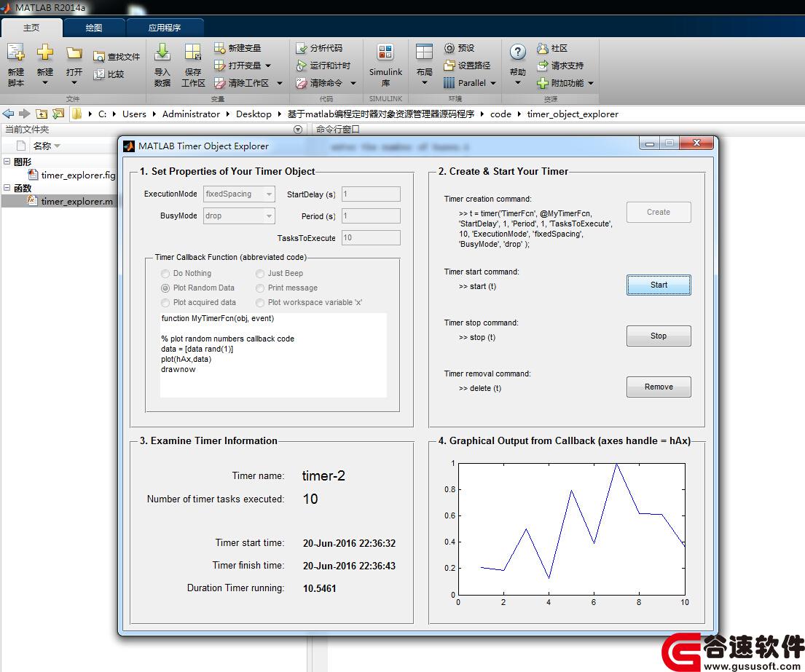Select the Do Nothing radio button
The image size is (805, 672).
click(165, 274)
